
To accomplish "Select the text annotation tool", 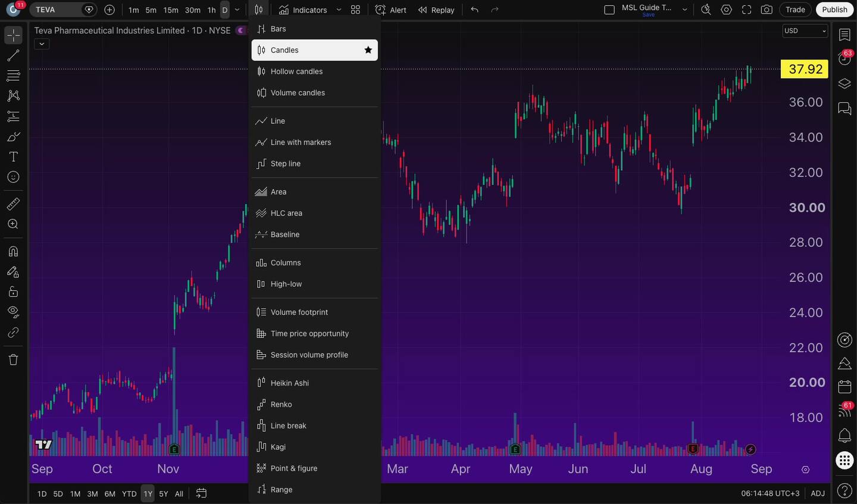I will coord(13,156).
